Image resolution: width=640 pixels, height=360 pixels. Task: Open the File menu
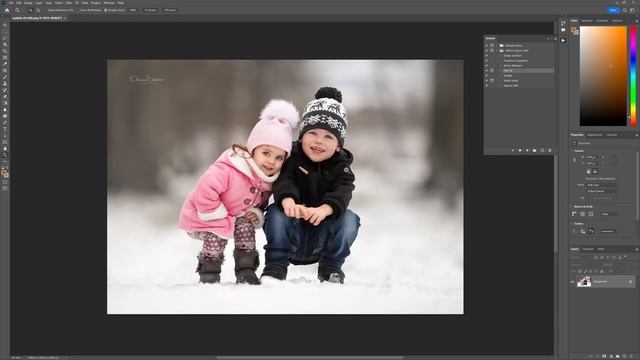pyautogui.click(x=11, y=3)
